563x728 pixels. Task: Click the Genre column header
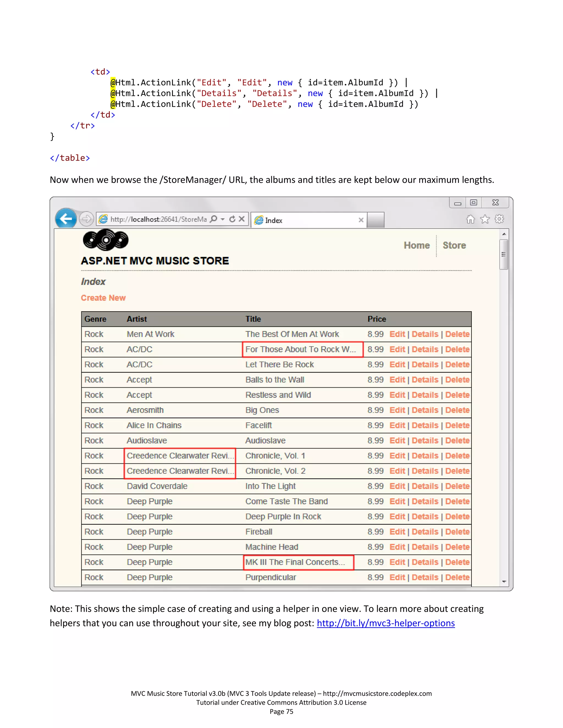95,319
